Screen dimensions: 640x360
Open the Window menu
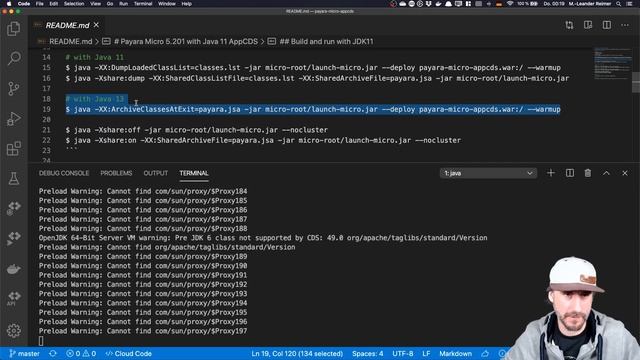click(167, 4)
